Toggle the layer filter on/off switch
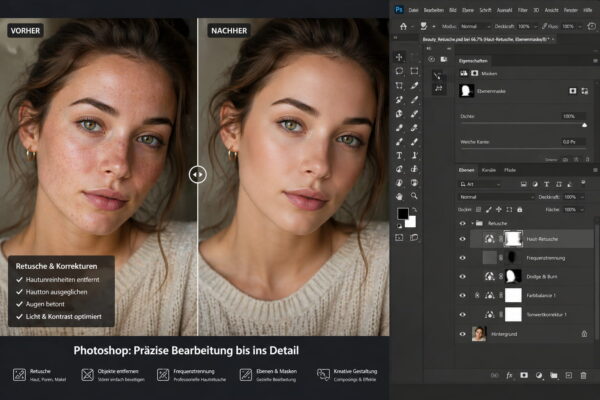 (583, 183)
